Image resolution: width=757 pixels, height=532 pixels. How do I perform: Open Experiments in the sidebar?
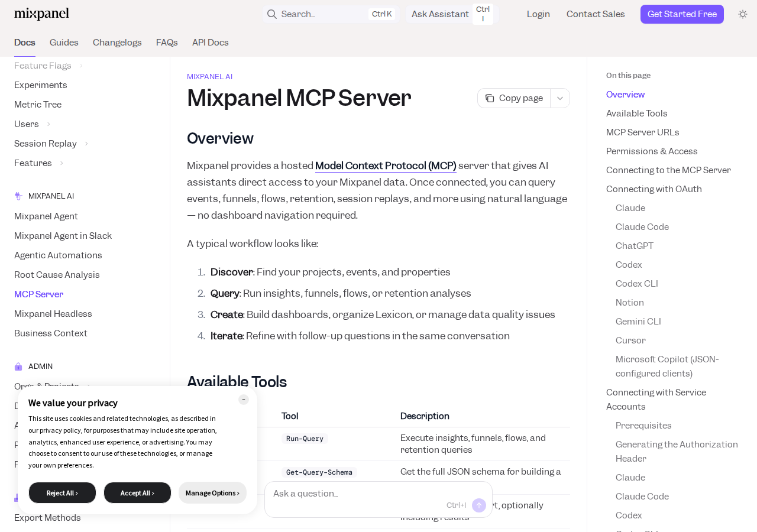pyautogui.click(x=41, y=85)
